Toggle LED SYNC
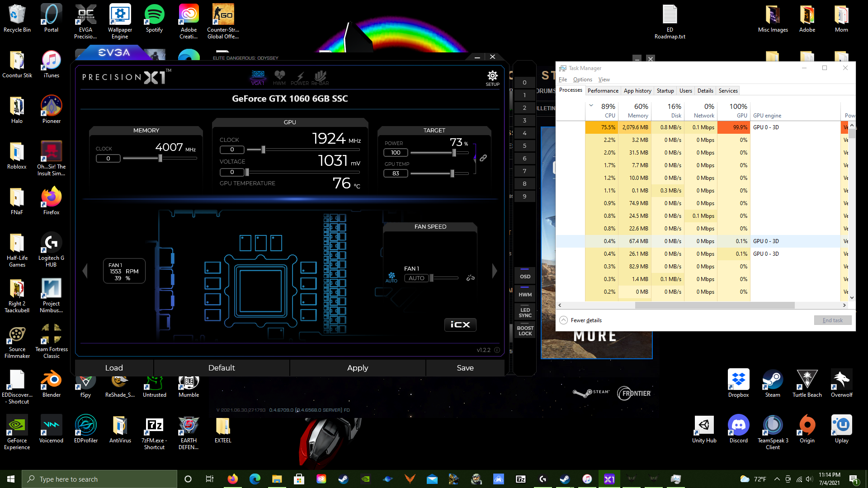 pos(525,312)
